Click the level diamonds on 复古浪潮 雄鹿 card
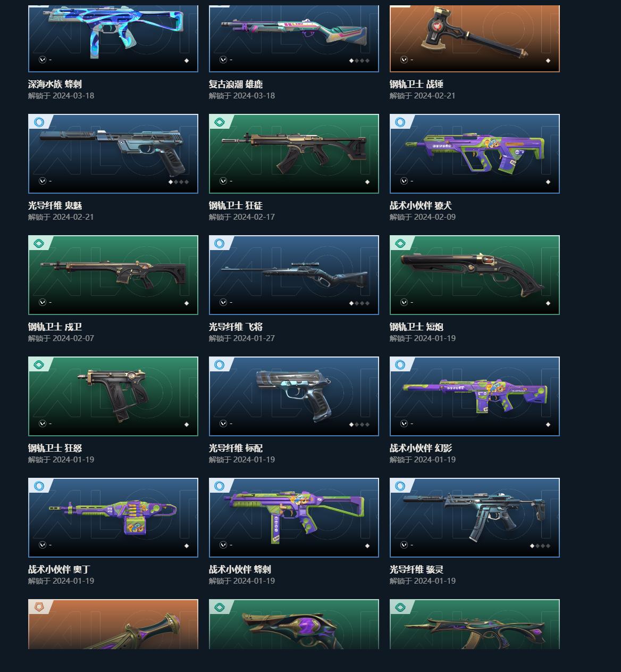This screenshot has width=621, height=672. pos(359,61)
